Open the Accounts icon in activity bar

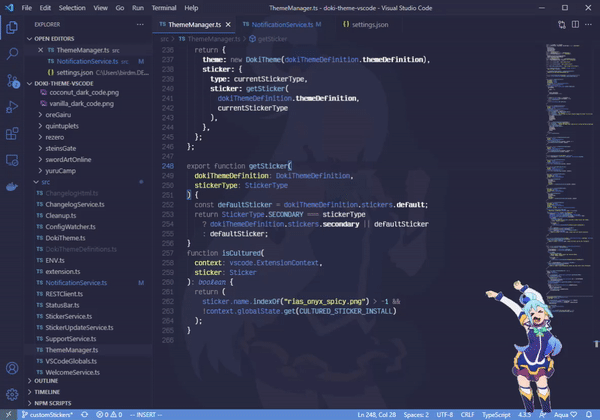click(12, 368)
